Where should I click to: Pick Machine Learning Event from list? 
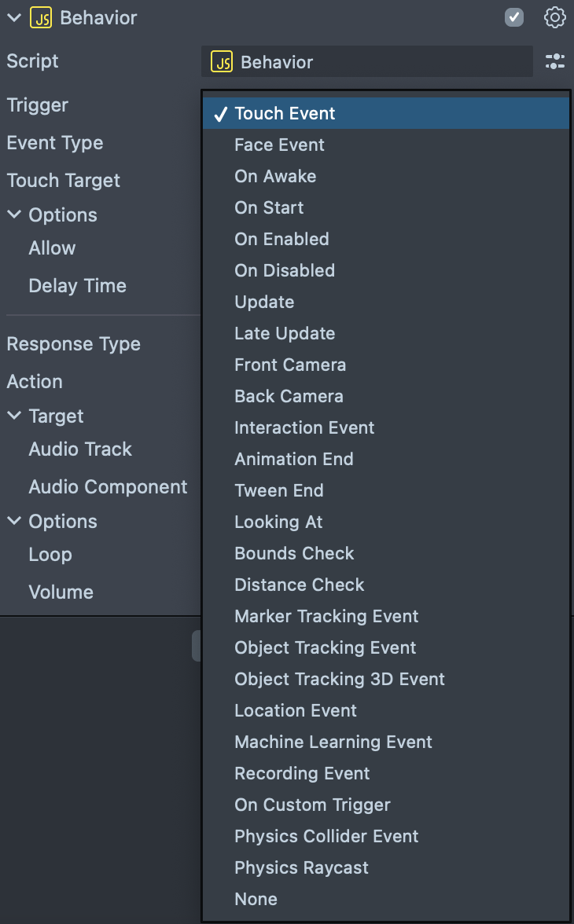(333, 742)
